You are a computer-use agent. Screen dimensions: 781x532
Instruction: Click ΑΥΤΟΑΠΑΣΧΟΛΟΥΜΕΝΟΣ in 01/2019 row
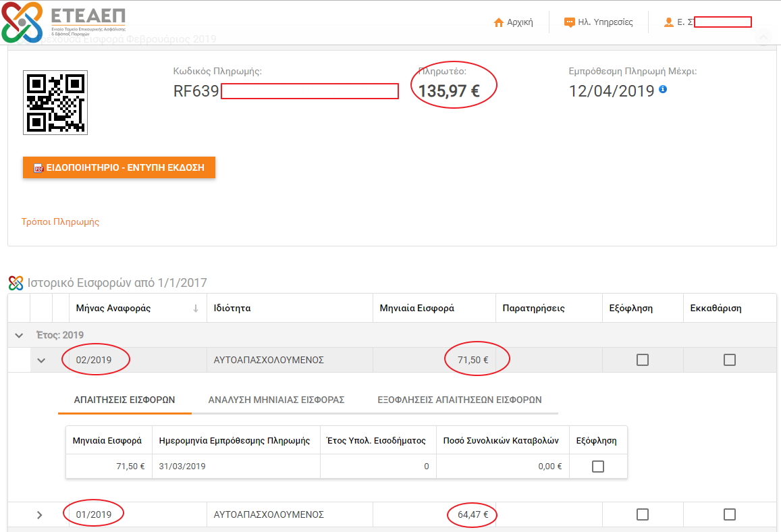click(x=269, y=514)
